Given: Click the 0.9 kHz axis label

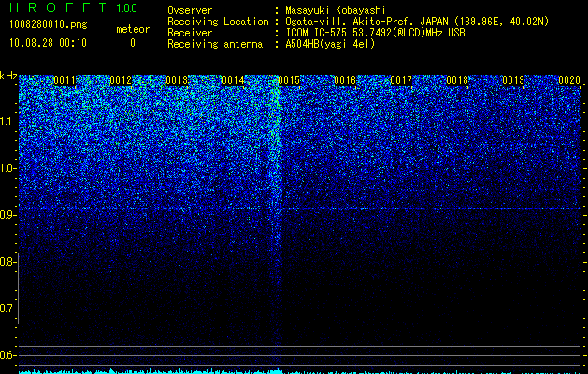Looking at the screenshot, I should (x=8, y=215).
